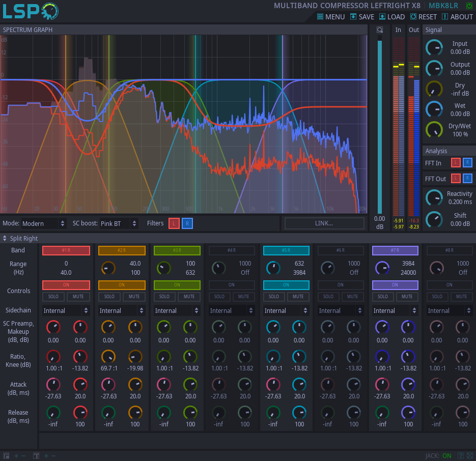Image resolution: width=476 pixels, height=461 pixels.
Task: Open band #2 R Sidechain Internal dropdown
Action: tap(122, 310)
